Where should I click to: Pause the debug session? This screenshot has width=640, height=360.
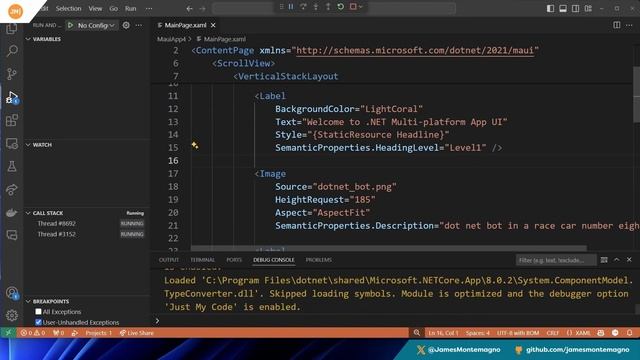pos(291,7)
